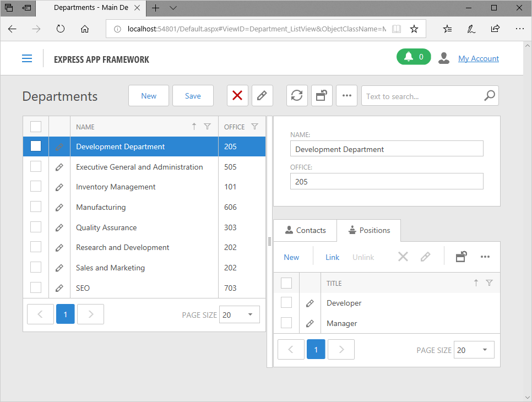
Task: Click the edit pencil beside the Developer position
Action: point(310,303)
